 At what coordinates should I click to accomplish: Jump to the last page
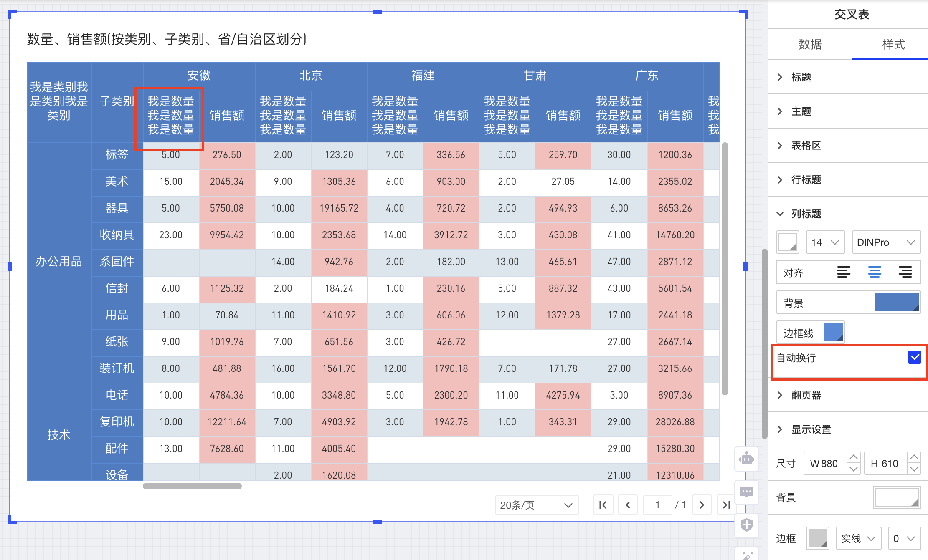[x=726, y=505]
